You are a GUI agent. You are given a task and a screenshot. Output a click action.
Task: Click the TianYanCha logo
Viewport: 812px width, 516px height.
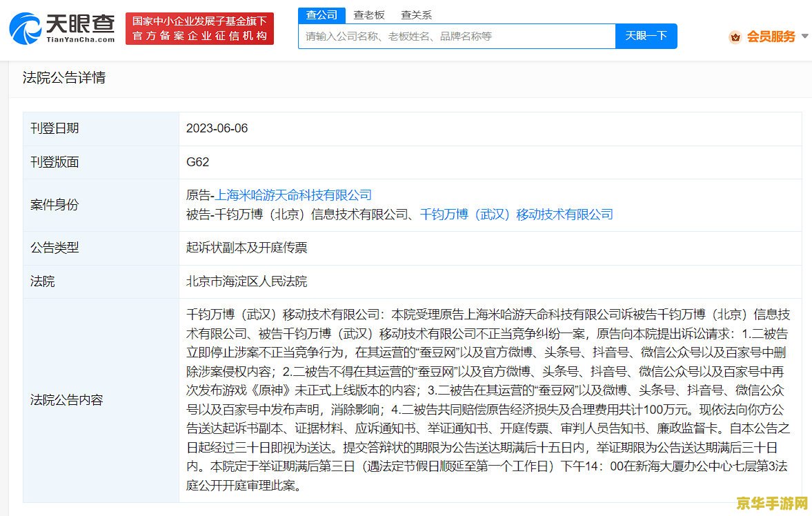(x=63, y=28)
